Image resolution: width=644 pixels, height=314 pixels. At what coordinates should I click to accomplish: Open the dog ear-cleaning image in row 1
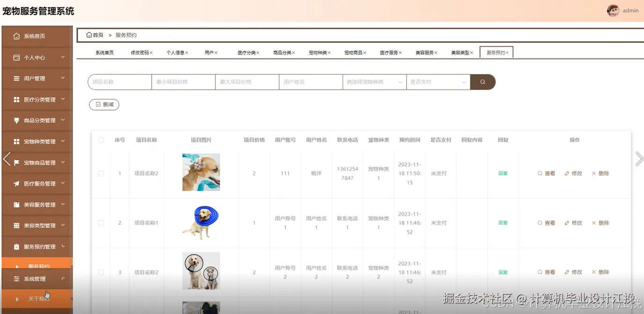201,172
